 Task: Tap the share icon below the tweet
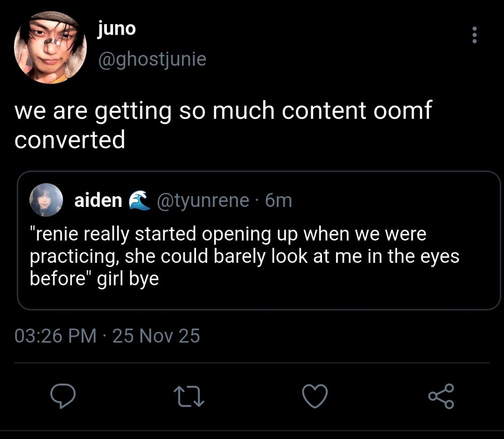[x=441, y=396]
